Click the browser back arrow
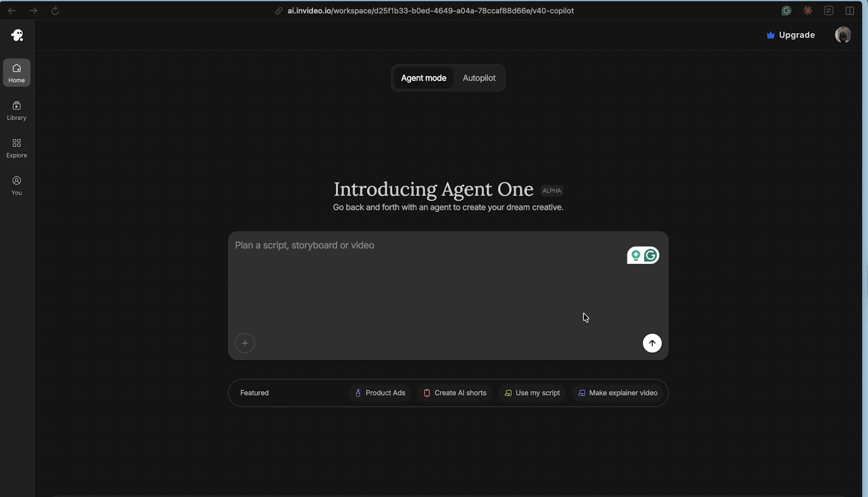The height and width of the screenshot is (497, 868). coord(11,10)
